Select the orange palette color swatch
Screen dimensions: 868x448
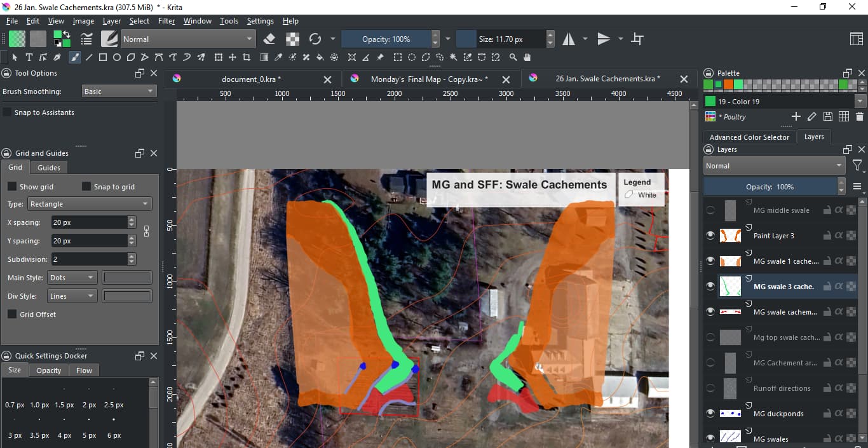[729, 84]
